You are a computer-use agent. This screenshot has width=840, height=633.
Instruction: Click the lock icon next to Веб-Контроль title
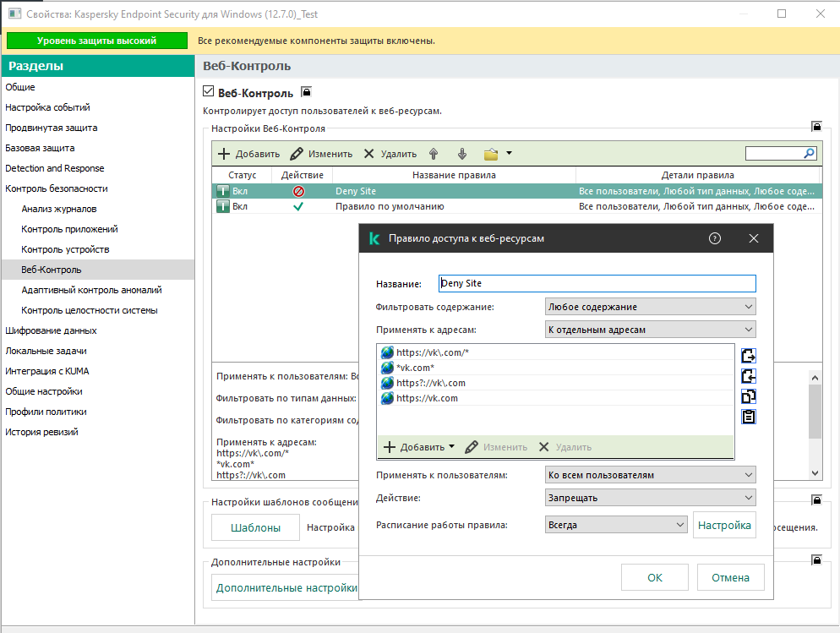pyautogui.click(x=306, y=92)
